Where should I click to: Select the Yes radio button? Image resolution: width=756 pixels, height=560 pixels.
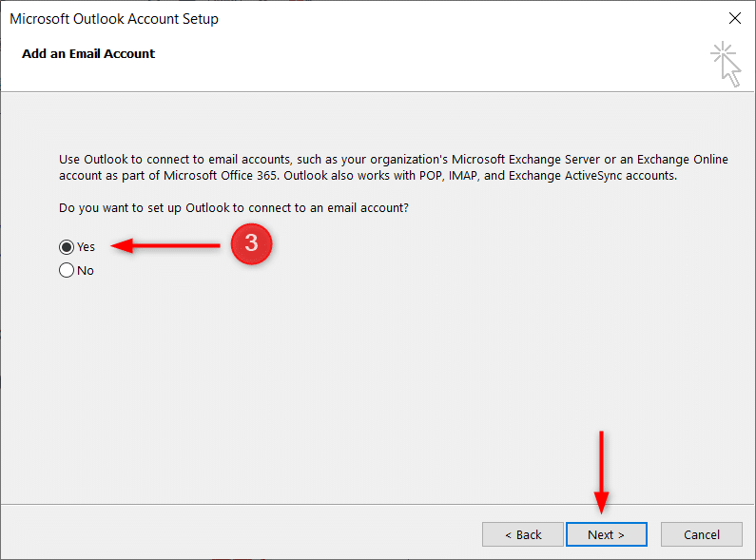pos(67,246)
